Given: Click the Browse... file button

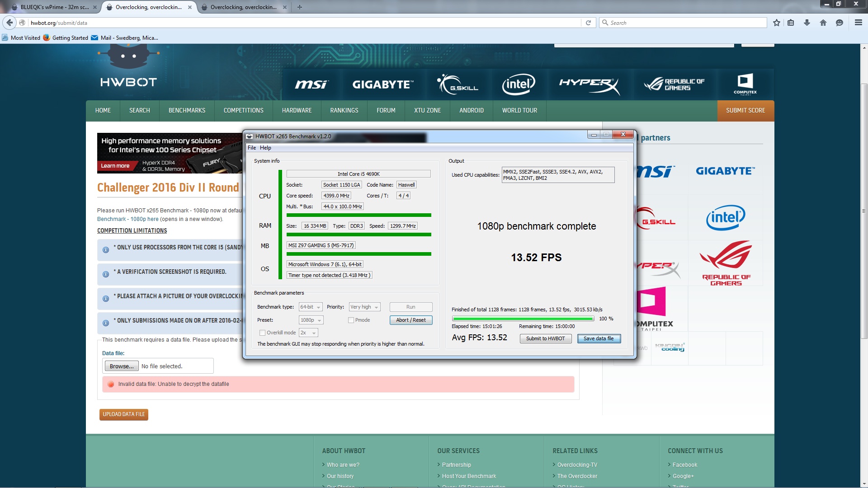Looking at the screenshot, I should (122, 366).
